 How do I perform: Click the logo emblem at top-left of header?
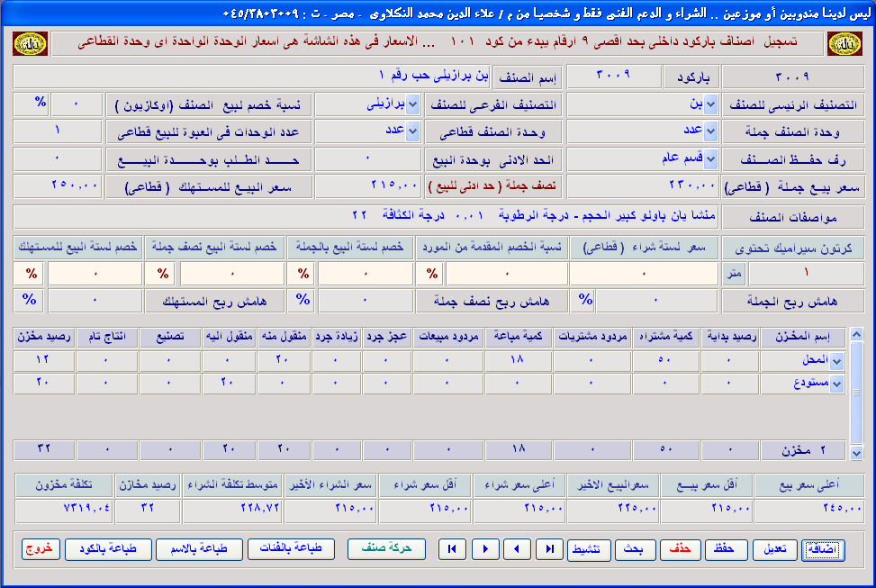click(x=31, y=44)
